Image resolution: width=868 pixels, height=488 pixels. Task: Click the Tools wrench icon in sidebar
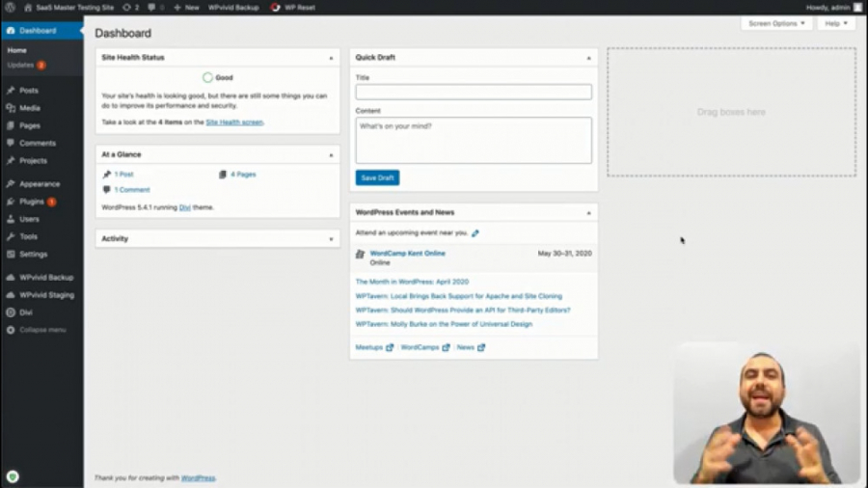click(x=11, y=236)
